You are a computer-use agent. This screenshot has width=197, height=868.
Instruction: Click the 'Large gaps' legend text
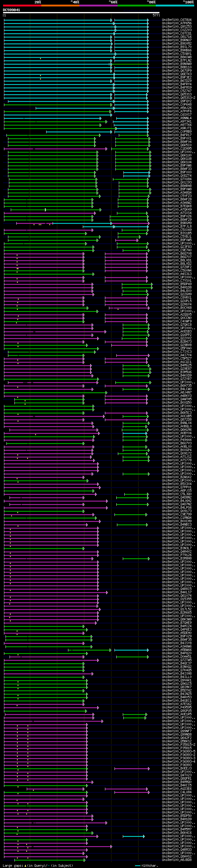(13, 866)
